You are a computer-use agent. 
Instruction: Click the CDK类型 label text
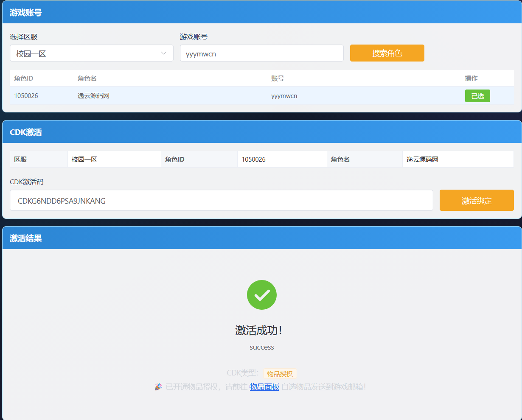pyautogui.click(x=243, y=373)
